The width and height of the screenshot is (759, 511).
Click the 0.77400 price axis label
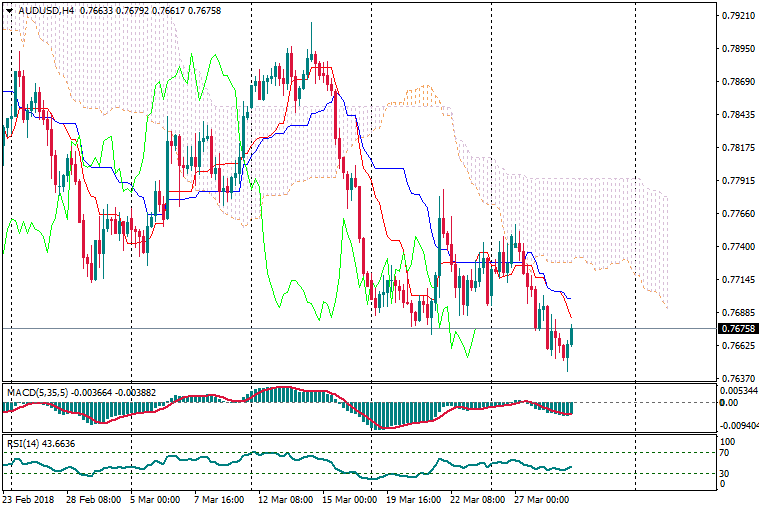click(737, 246)
